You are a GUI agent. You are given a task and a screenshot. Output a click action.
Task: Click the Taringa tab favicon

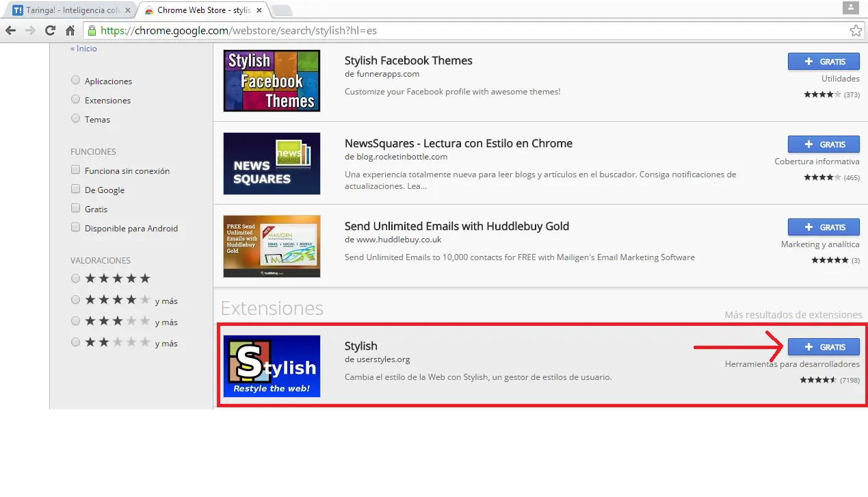[18, 10]
